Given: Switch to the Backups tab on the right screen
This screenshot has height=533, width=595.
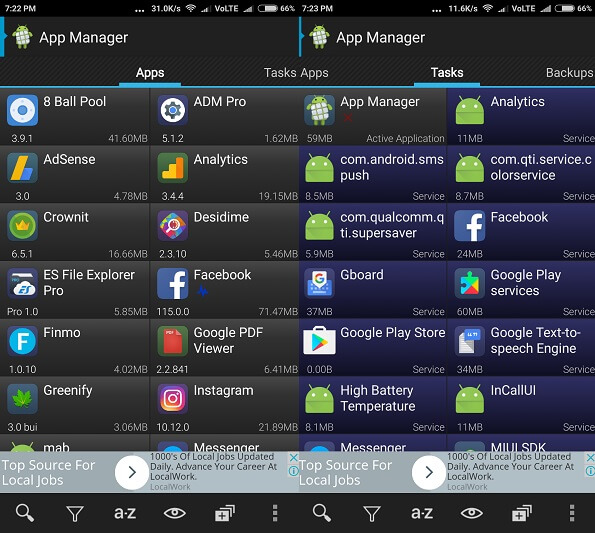Looking at the screenshot, I should tap(569, 73).
